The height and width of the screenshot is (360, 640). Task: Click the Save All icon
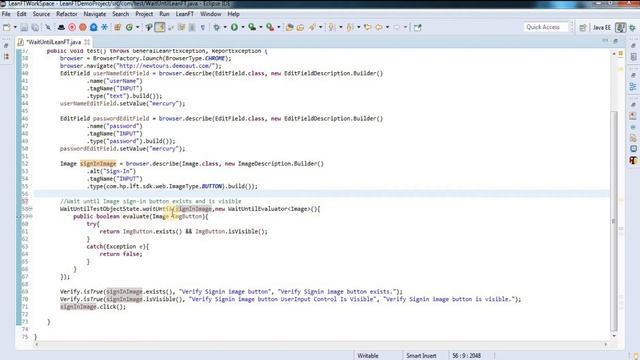pyautogui.click(x=35, y=27)
